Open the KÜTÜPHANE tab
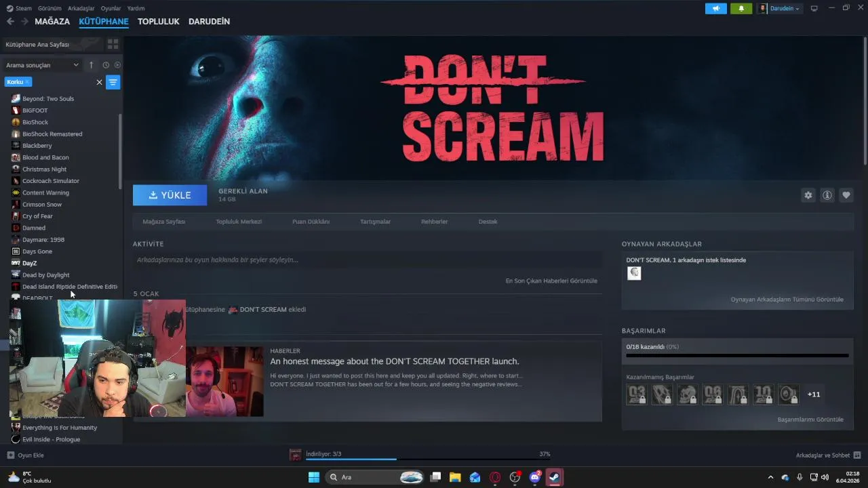The height and width of the screenshot is (488, 868). pyautogui.click(x=104, y=22)
